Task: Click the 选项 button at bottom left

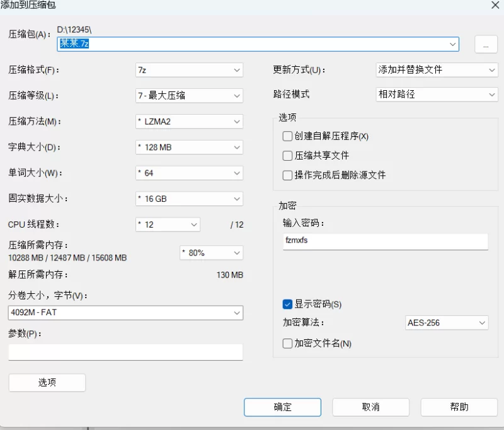Action: point(47,383)
